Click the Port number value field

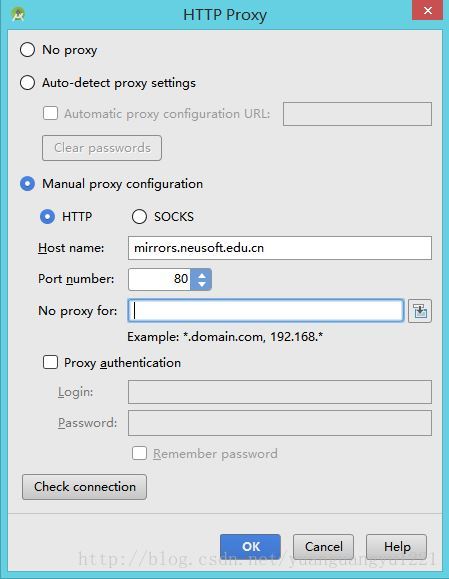tap(160, 279)
